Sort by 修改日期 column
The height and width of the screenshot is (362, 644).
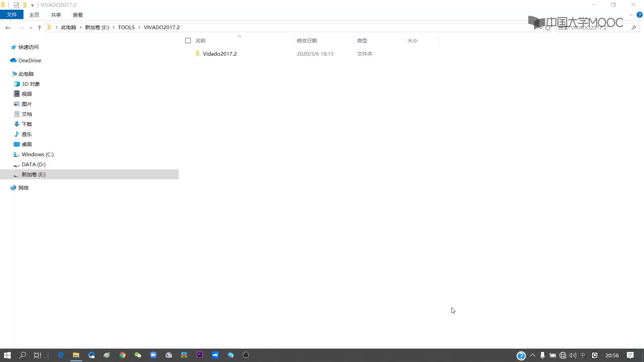click(x=307, y=41)
